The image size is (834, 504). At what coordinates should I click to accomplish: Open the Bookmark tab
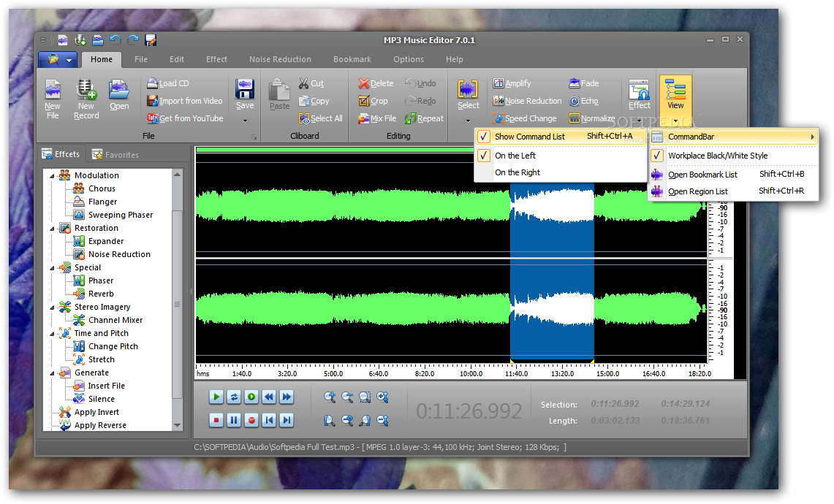pyautogui.click(x=352, y=59)
